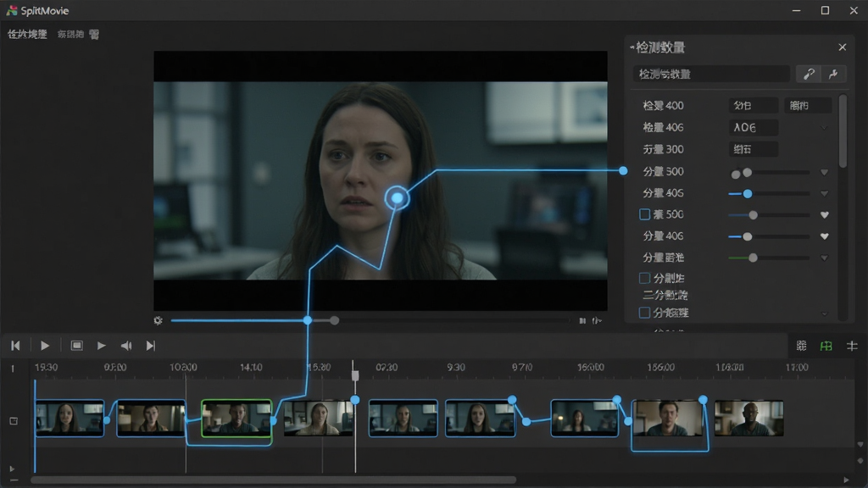This screenshot has height=488, width=868.
Task: Click the white heart icon on the 500 checkbox row
Action: pos(824,214)
